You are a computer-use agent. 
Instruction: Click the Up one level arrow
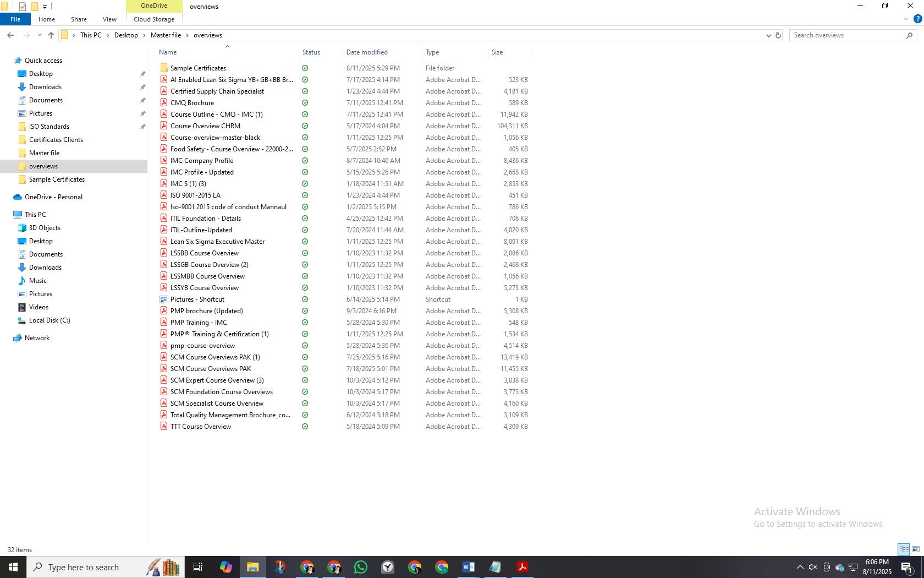click(x=51, y=35)
